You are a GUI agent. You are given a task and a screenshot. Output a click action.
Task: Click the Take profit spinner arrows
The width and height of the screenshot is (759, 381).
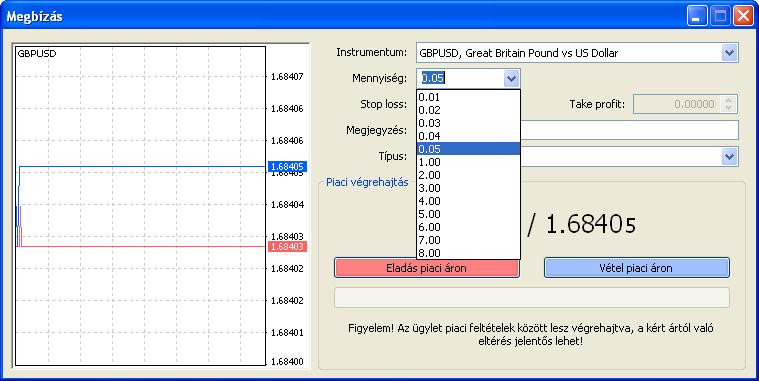click(729, 104)
